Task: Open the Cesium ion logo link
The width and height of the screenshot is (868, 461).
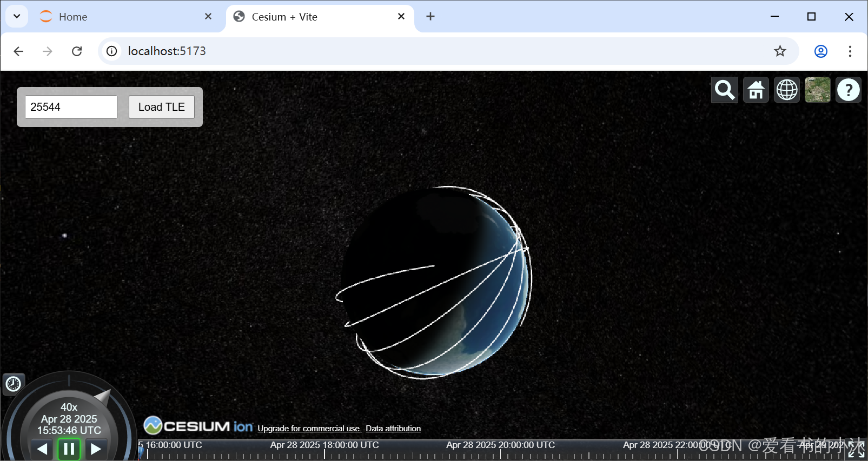Action: pyautogui.click(x=198, y=426)
